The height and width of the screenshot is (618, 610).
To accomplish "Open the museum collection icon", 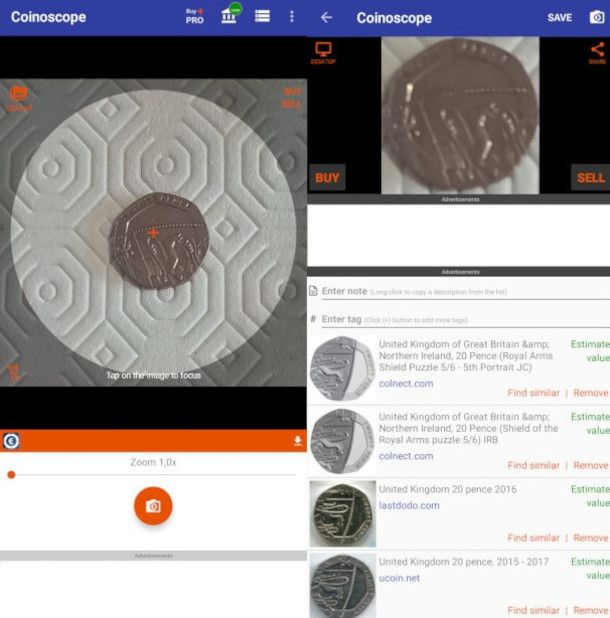I will click(231, 14).
